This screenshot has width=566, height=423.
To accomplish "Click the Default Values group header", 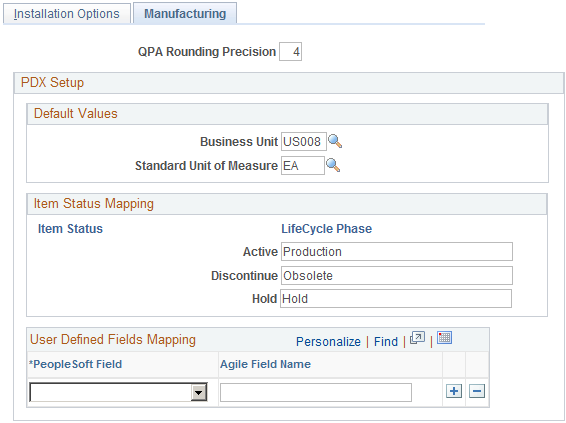I will (x=75, y=113).
